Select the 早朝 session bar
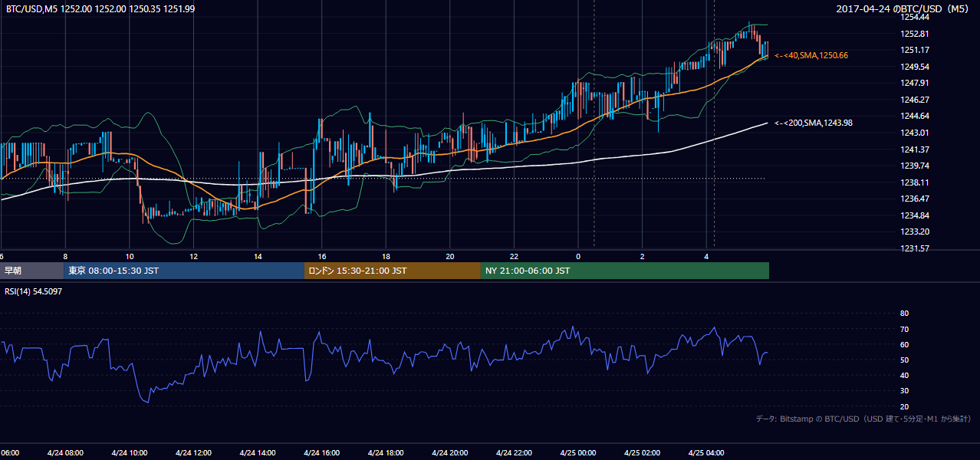 31,271
